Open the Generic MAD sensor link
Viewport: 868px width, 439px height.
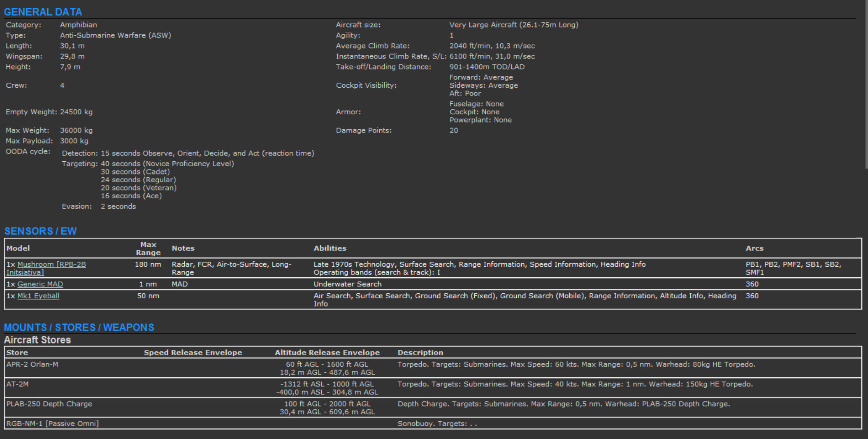40,284
